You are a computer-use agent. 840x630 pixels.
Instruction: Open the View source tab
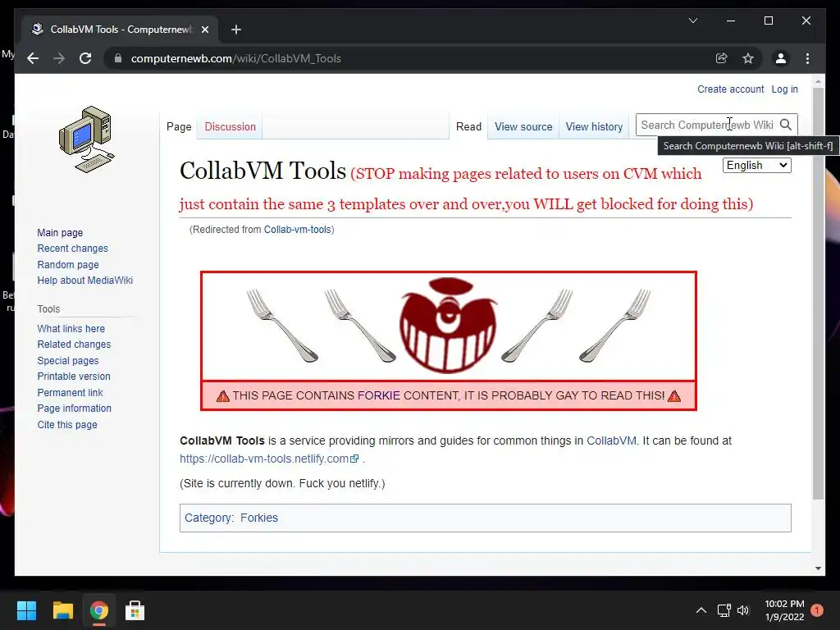click(523, 127)
